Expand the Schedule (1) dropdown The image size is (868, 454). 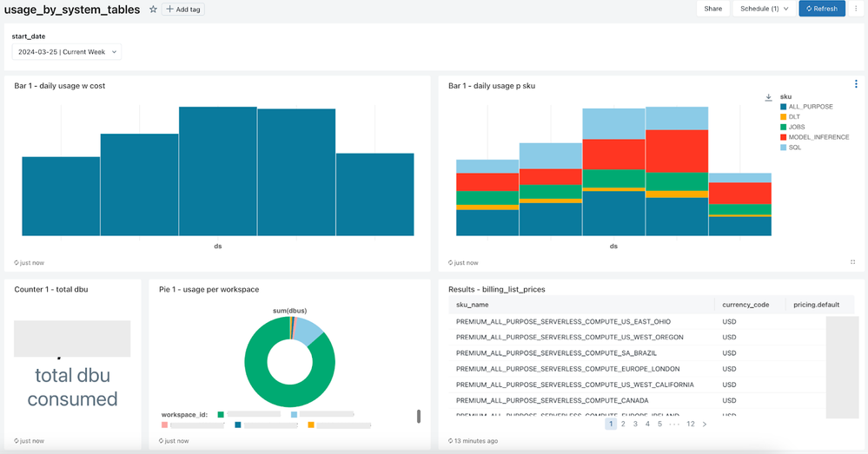point(764,9)
